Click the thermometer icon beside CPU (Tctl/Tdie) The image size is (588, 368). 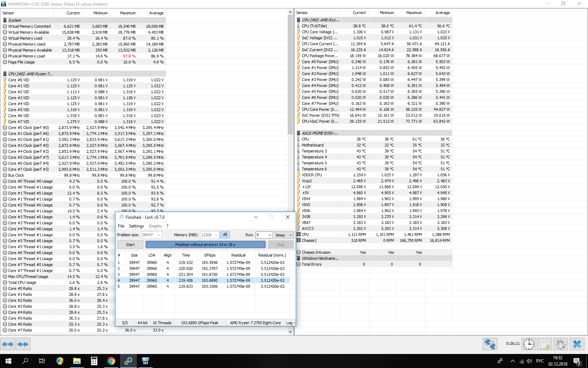click(299, 26)
